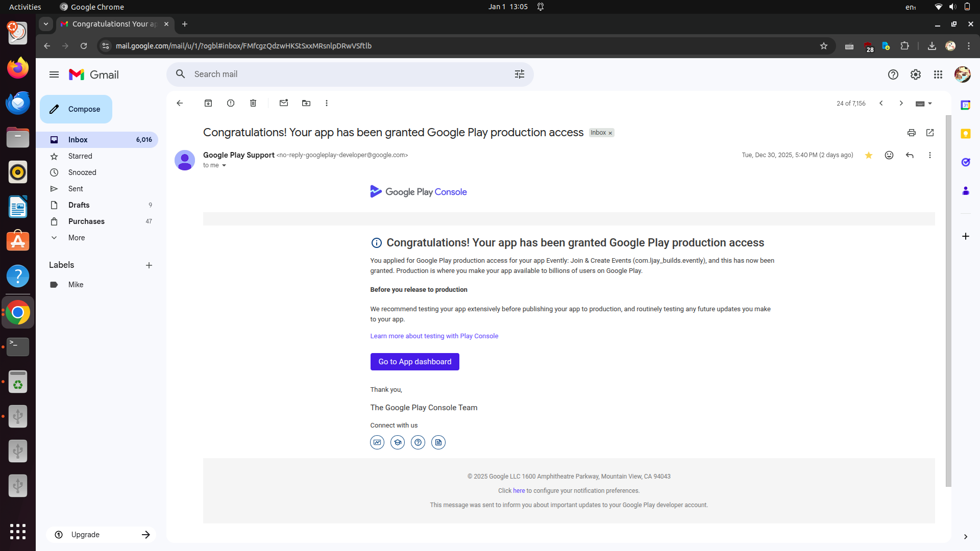Toggle the yellow star on this email

(x=869, y=155)
